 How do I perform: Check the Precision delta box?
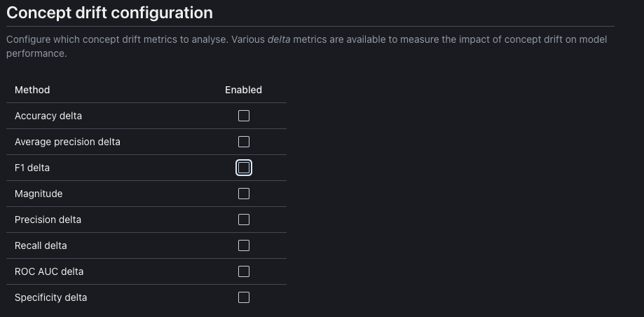coord(244,220)
